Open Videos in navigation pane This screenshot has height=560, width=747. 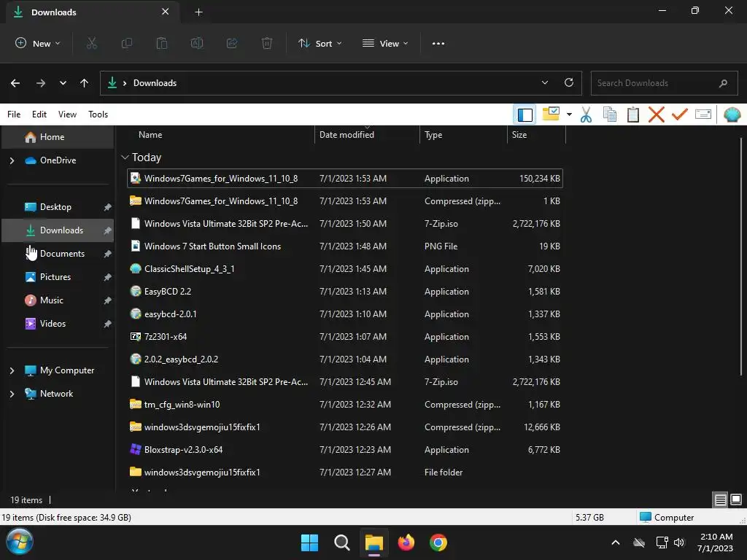tap(58, 324)
